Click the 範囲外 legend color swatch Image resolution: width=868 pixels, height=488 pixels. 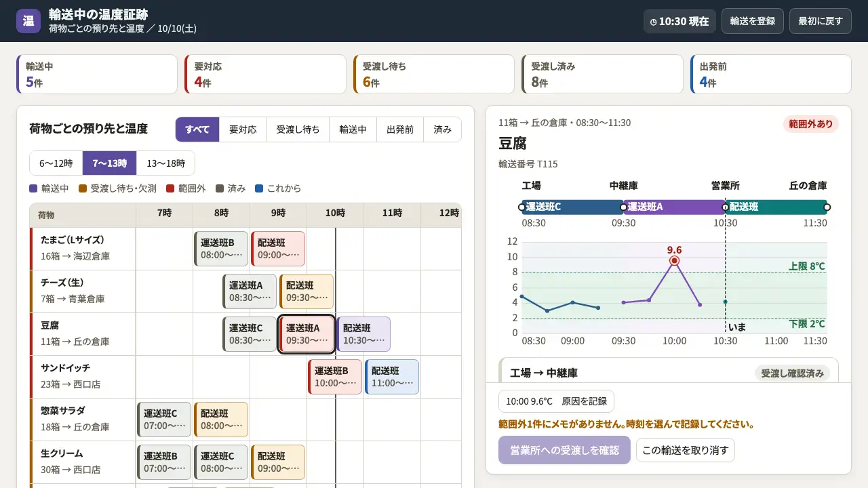click(x=170, y=188)
